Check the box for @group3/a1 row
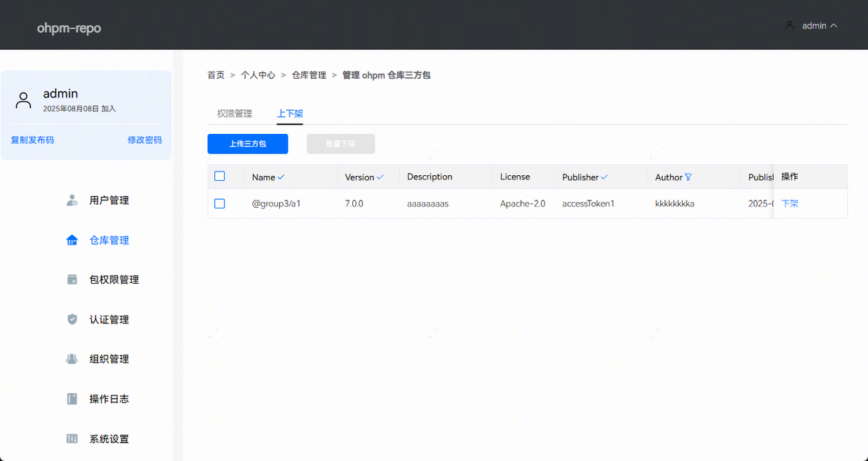The width and height of the screenshot is (868, 461). tap(220, 204)
